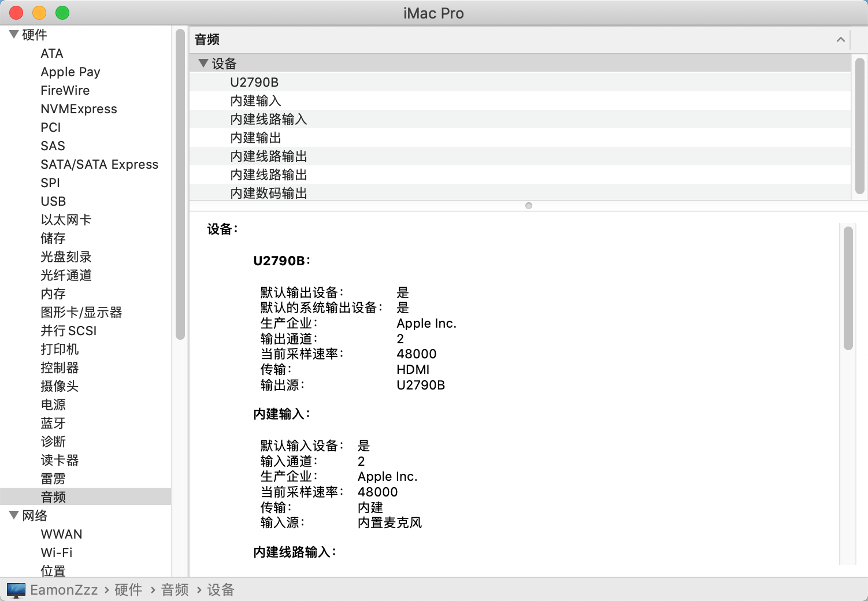Image resolution: width=868 pixels, height=601 pixels.
Task: Click 硬件 in the bottom path bar
Action: pyautogui.click(x=128, y=590)
